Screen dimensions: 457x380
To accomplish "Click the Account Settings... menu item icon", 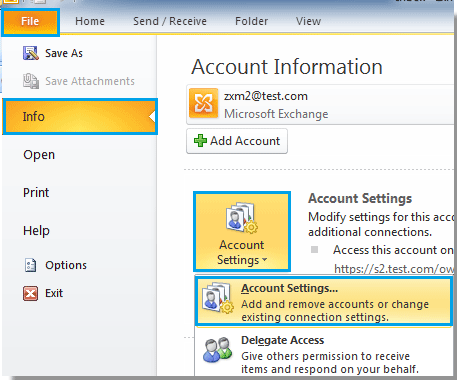I will [218, 298].
